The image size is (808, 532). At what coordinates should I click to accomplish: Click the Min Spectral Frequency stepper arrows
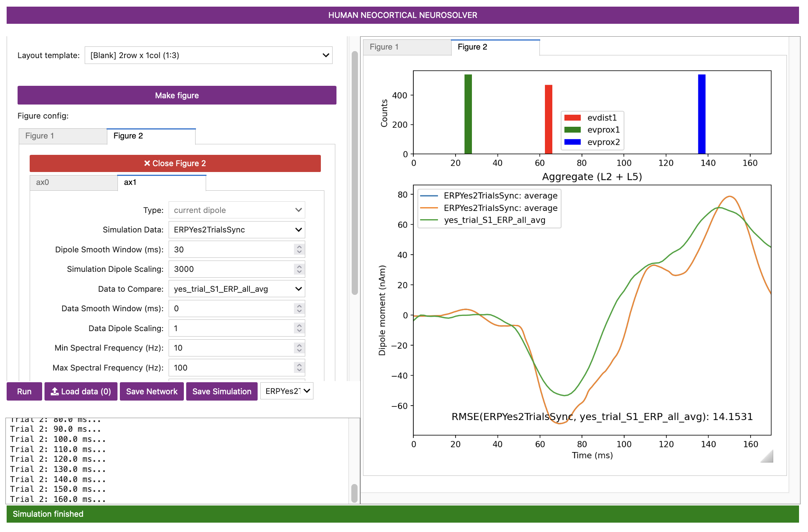[299, 348]
